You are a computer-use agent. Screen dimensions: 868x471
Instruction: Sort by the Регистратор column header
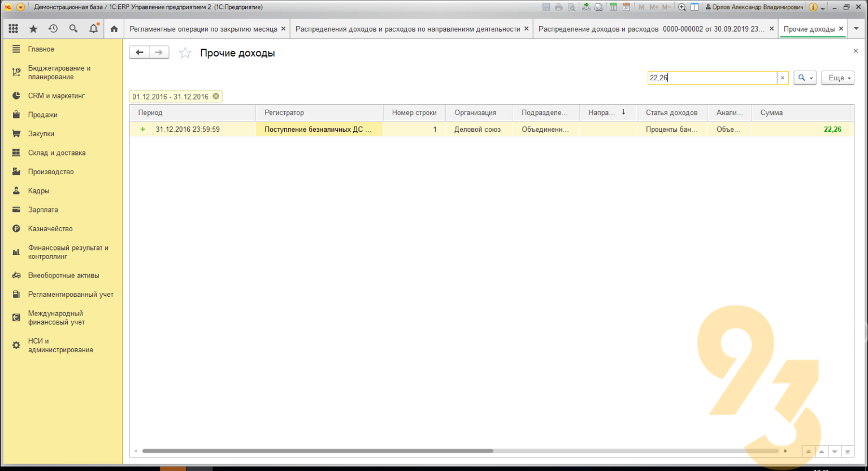pos(319,113)
